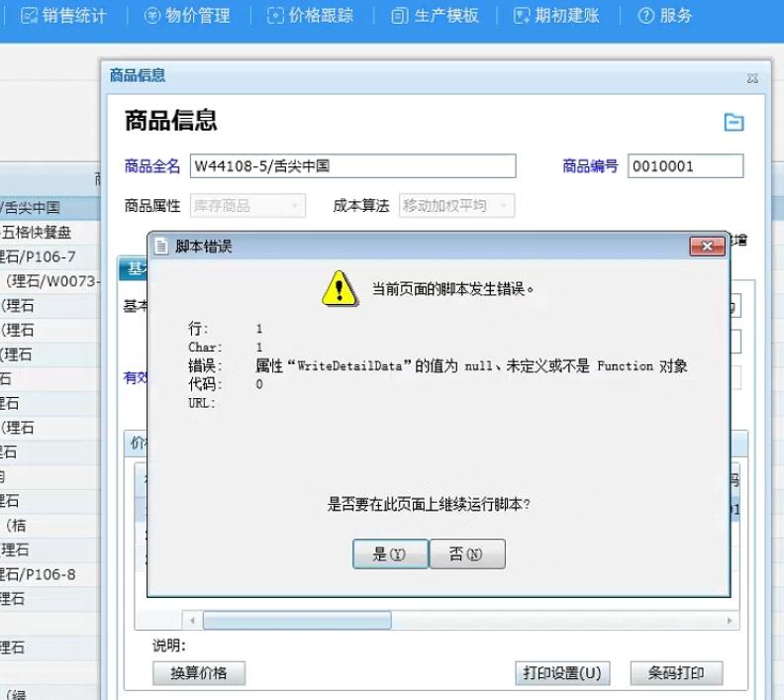Open the 商品属性 dropdown
Screen dimensions: 784x700
tap(248, 206)
